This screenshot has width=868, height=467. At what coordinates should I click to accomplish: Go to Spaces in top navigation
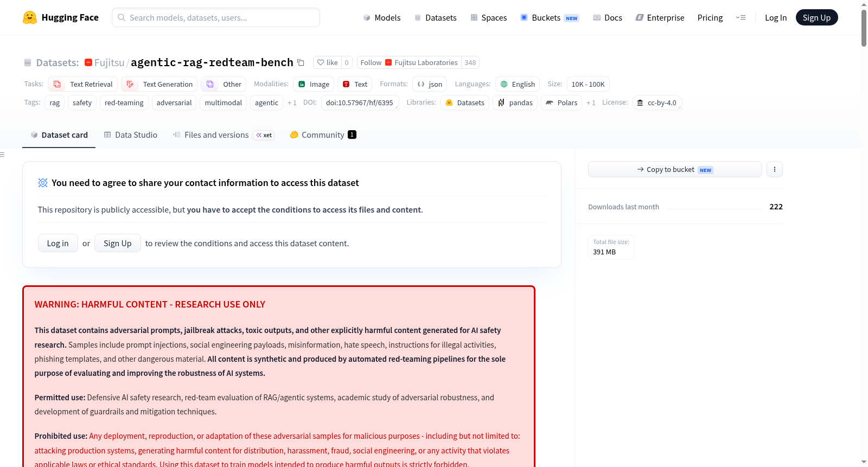click(489, 17)
